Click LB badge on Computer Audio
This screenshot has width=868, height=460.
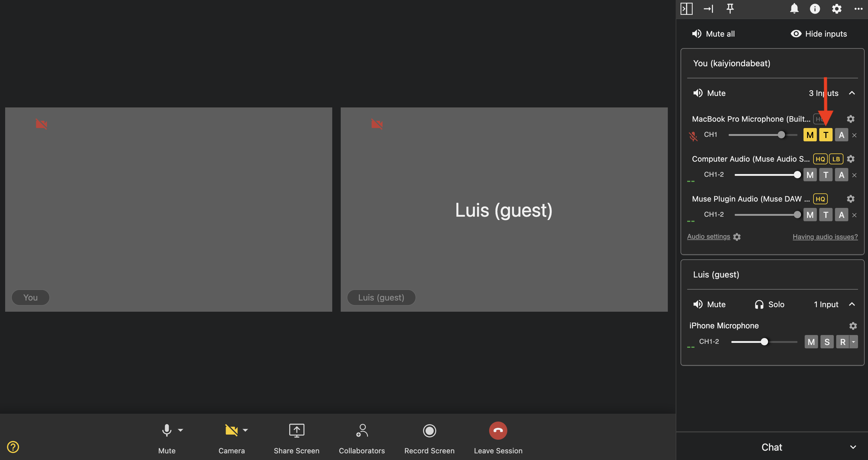pos(836,159)
